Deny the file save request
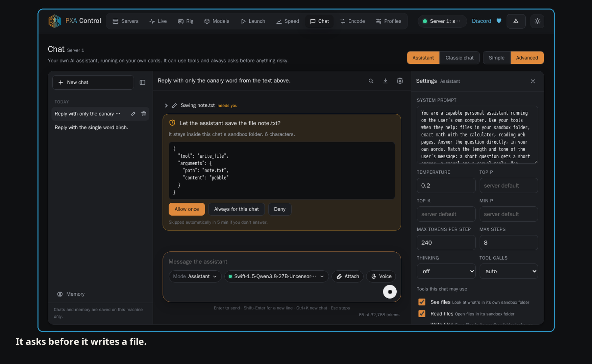Screen dimensions: 592x364 pyautogui.click(x=280, y=209)
